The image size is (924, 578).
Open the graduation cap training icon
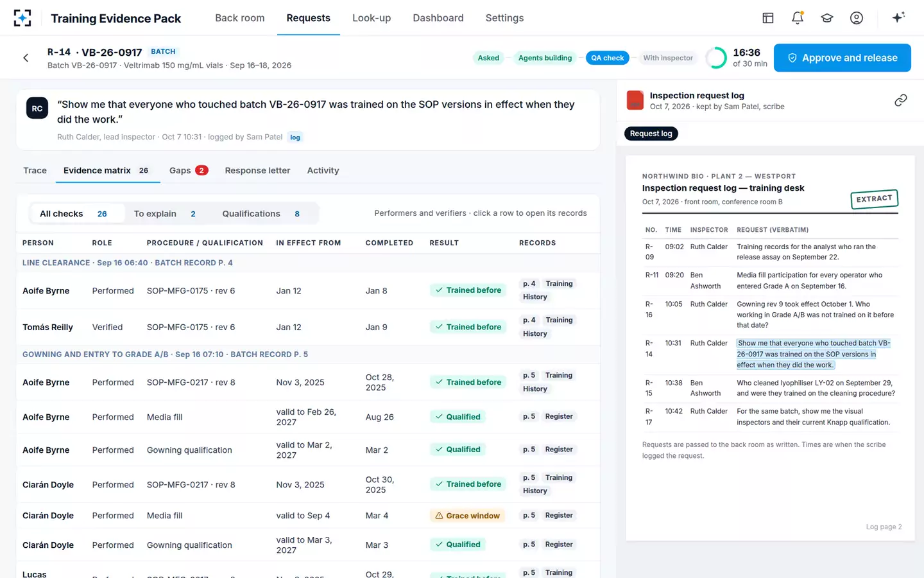coord(827,18)
